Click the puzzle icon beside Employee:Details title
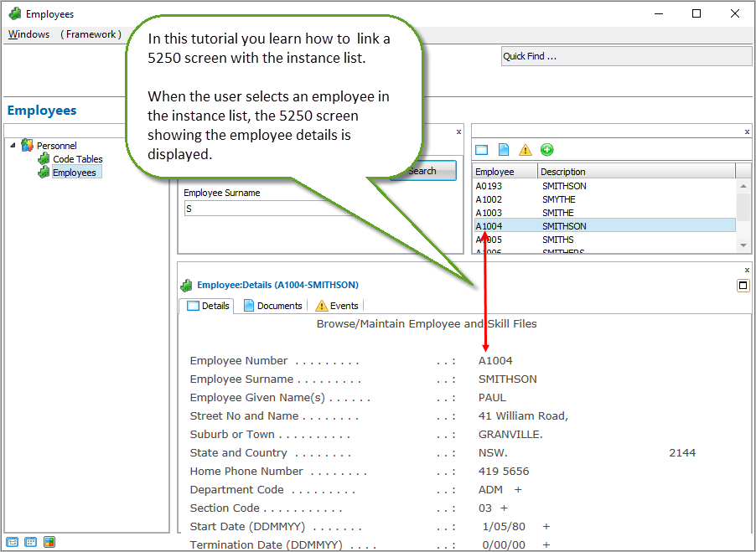Viewport: 756px width, 552px height. click(187, 285)
